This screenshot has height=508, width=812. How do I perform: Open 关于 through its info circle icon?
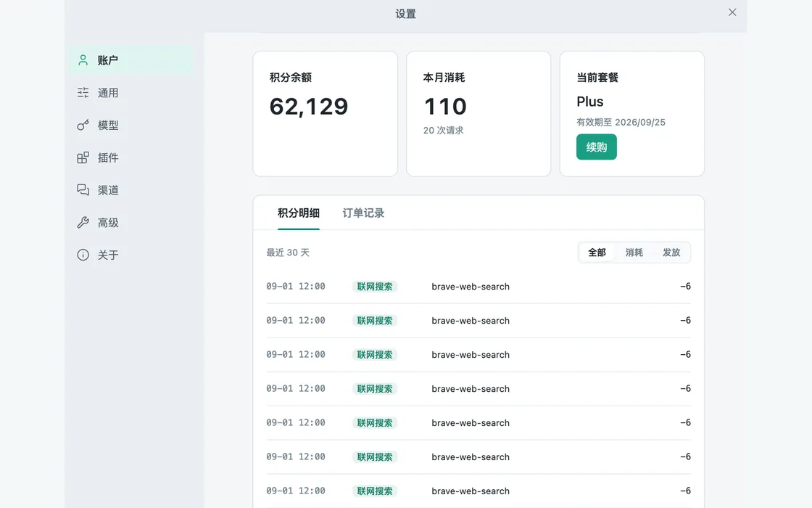(83, 255)
